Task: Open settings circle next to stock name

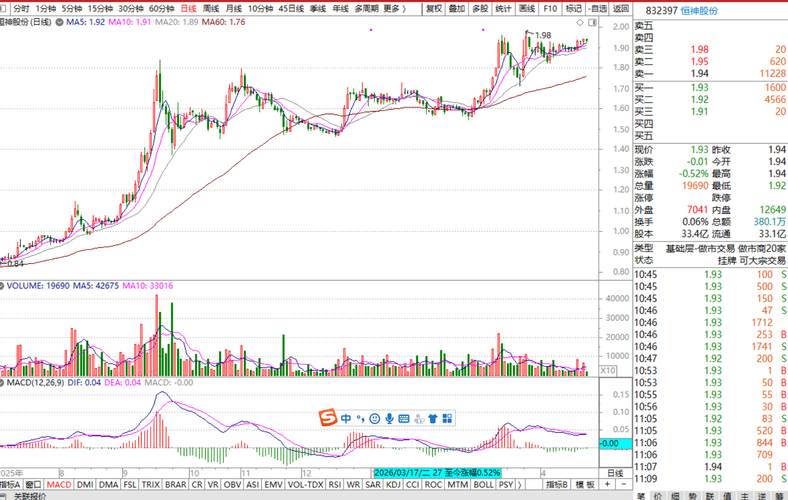Action: coord(59,22)
